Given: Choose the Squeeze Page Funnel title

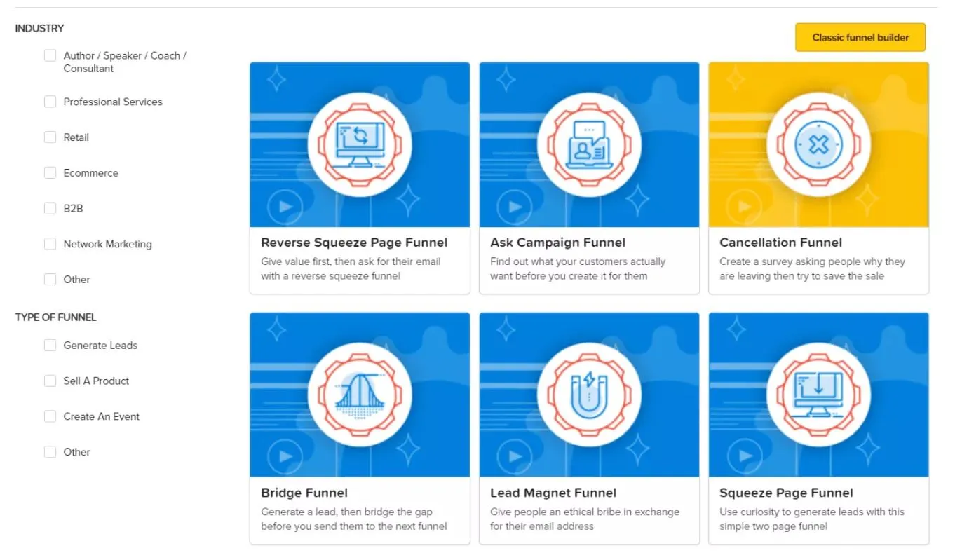Looking at the screenshot, I should pos(786,493).
